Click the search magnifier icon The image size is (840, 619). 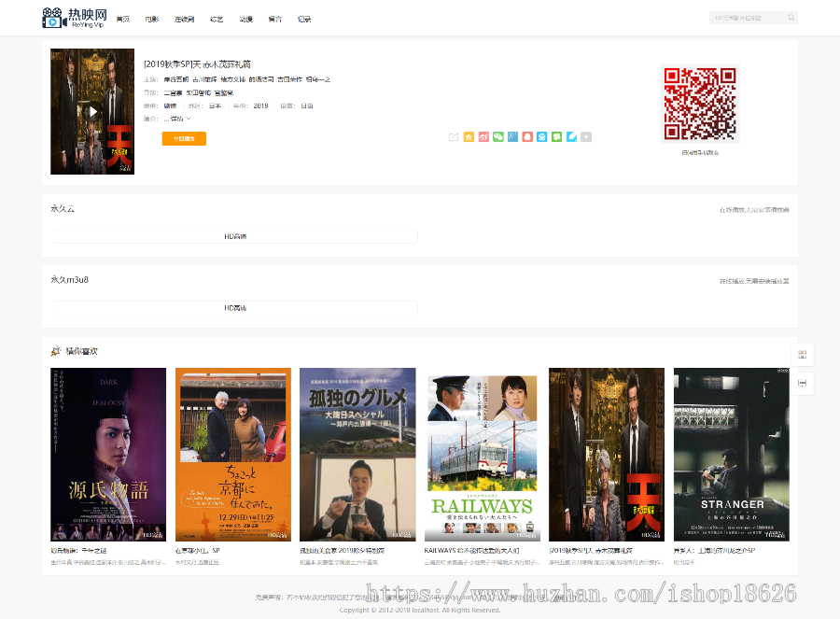pyautogui.click(x=789, y=17)
